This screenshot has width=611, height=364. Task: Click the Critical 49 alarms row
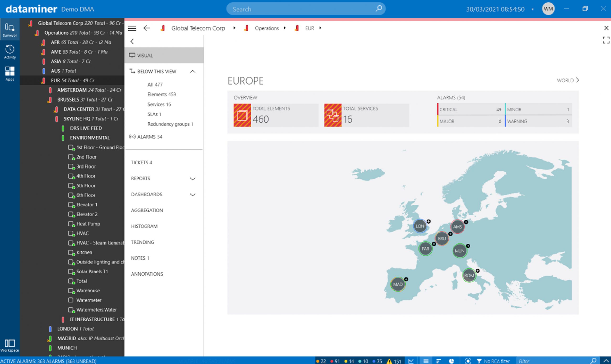point(470,109)
